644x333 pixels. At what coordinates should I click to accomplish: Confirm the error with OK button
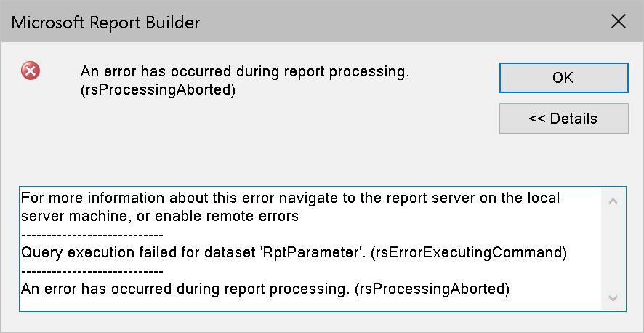click(563, 78)
